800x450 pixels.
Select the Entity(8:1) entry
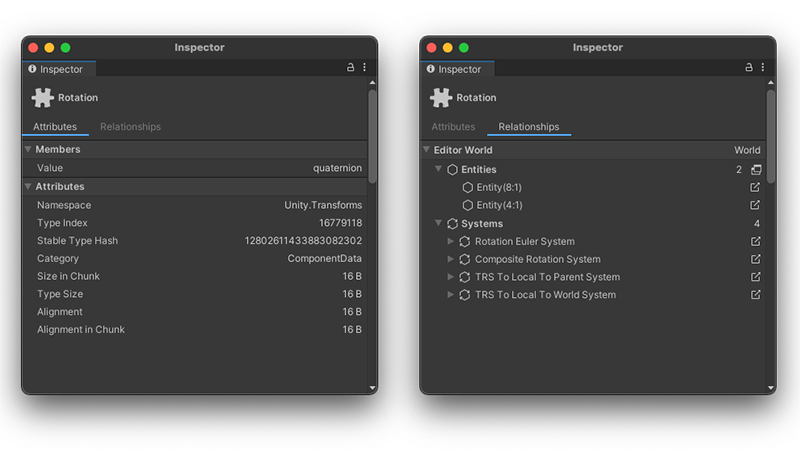pyautogui.click(x=498, y=187)
